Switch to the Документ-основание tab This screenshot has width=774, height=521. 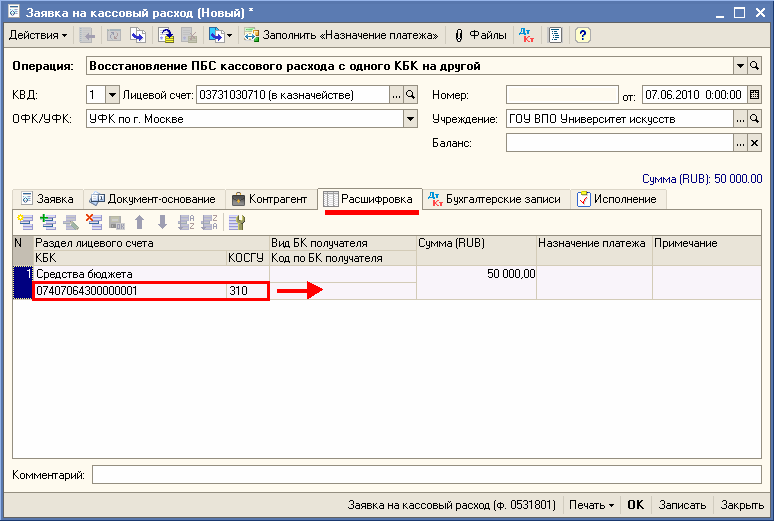click(153, 199)
